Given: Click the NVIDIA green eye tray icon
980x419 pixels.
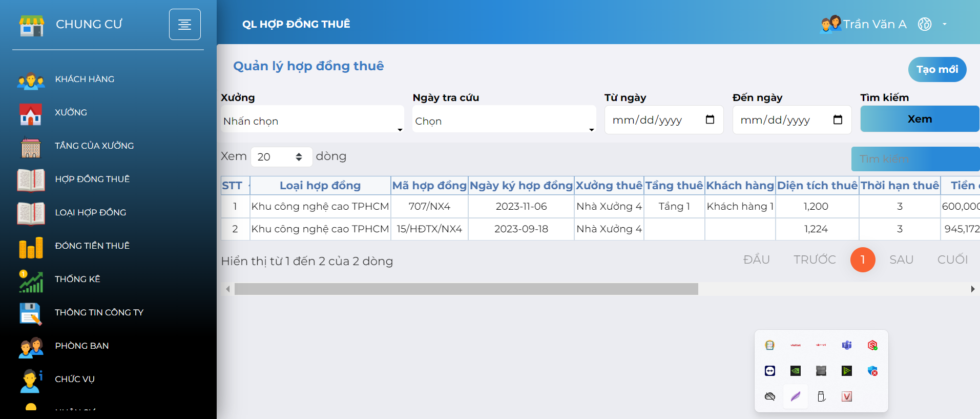Looking at the screenshot, I should coord(796,371).
